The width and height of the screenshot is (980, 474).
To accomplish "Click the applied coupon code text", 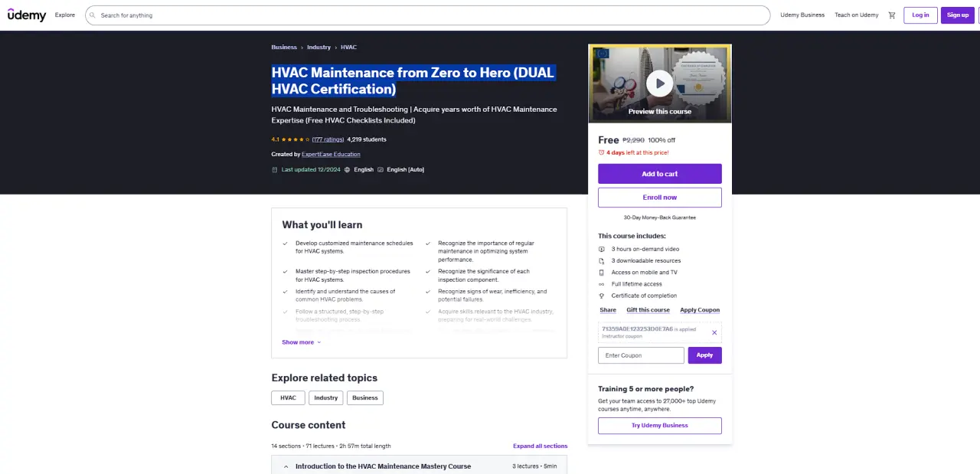I will pyautogui.click(x=638, y=329).
